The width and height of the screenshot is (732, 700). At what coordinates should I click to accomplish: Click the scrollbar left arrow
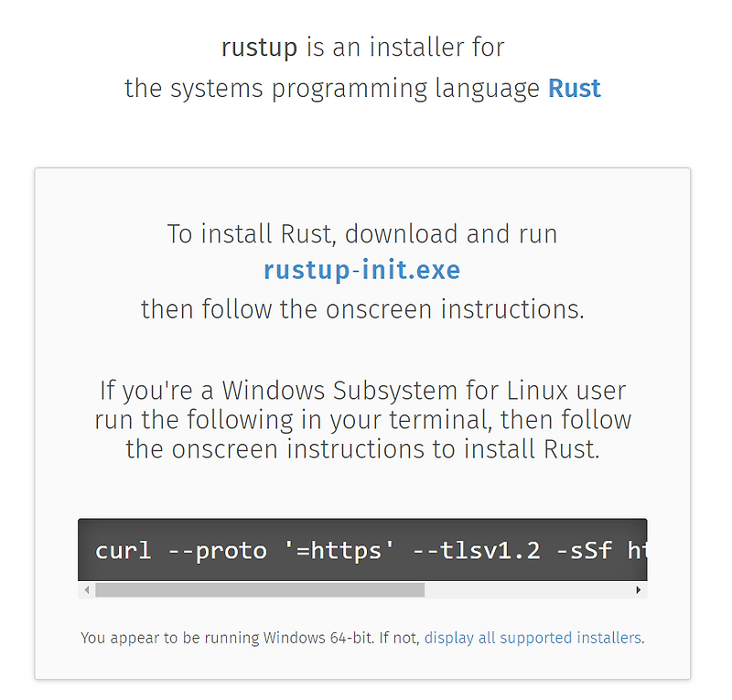pyautogui.click(x=86, y=590)
